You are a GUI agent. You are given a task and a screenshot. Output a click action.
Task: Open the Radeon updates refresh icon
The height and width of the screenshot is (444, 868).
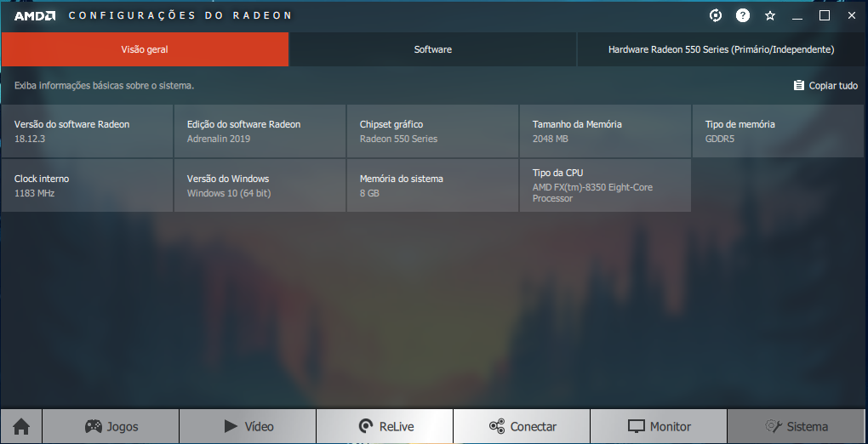tap(715, 15)
